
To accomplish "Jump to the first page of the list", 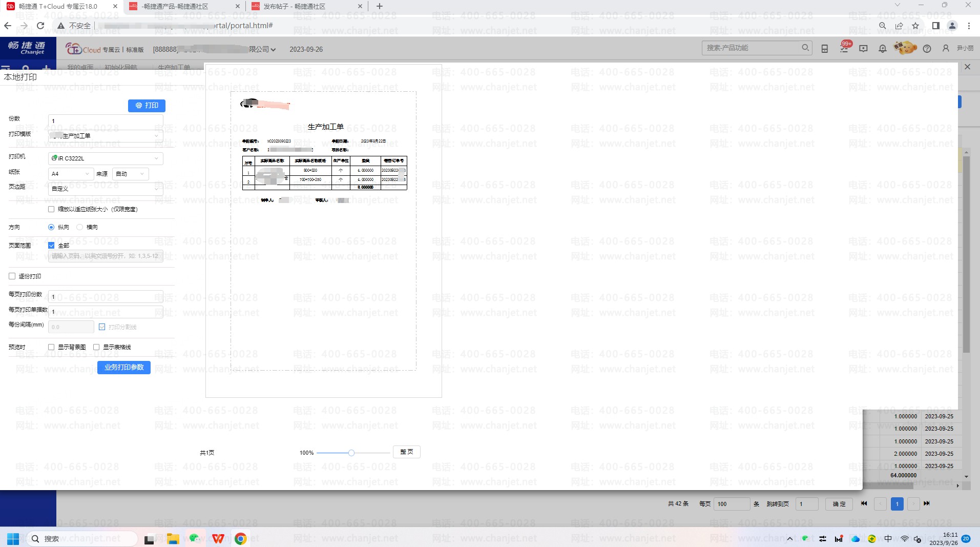I will pyautogui.click(x=864, y=503).
